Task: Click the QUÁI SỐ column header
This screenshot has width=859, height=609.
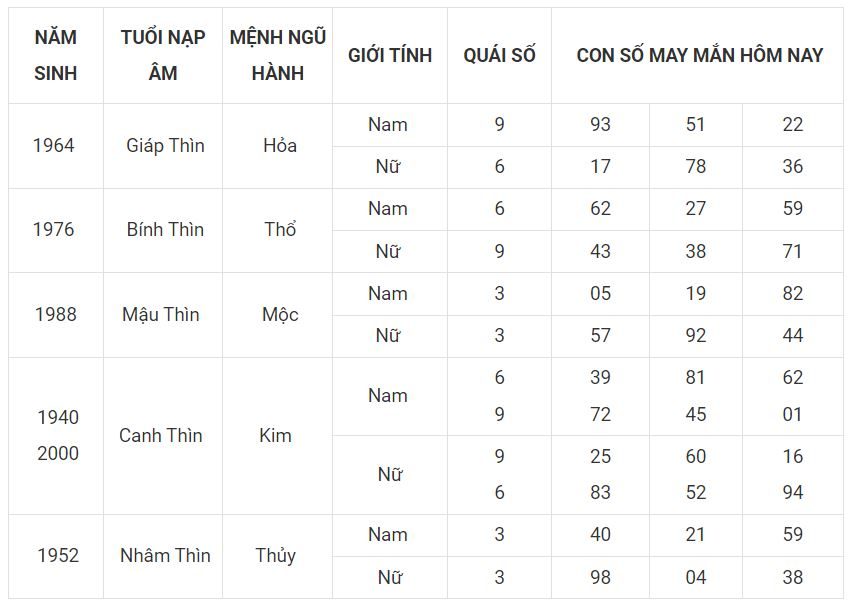Action: (x=499, y=55)
